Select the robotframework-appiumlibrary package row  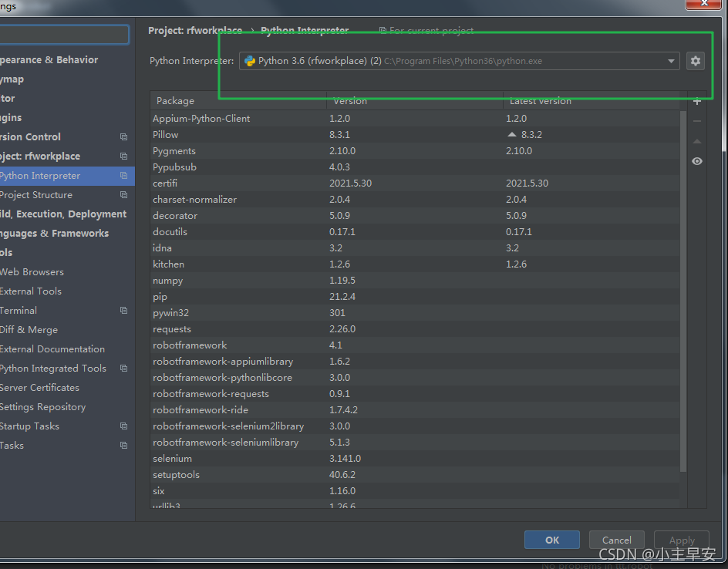tap(415, 362)
